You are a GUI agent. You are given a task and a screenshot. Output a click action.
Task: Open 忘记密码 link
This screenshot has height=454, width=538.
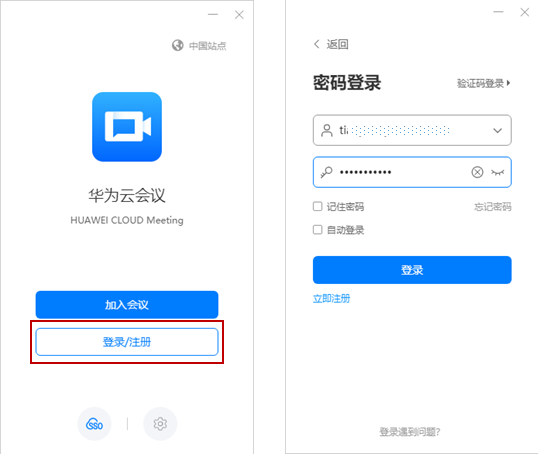(x=493, y=207)
